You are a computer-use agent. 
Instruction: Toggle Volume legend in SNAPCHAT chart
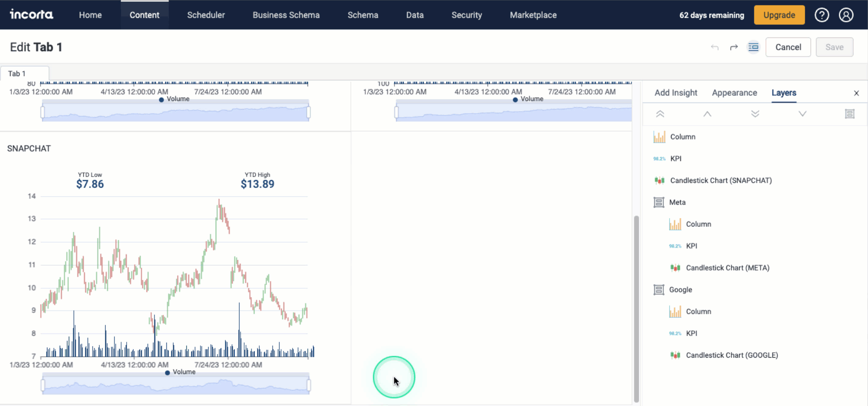tap(180, 372)
